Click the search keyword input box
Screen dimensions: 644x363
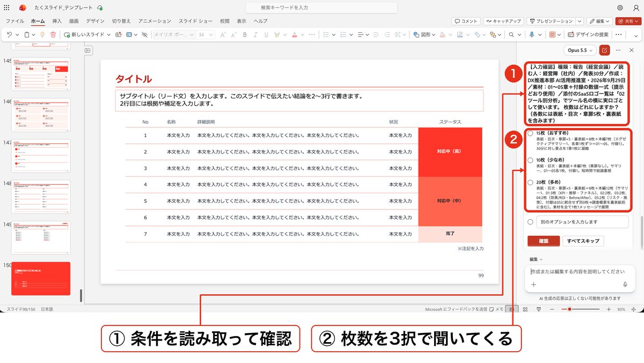coord(322,8)
